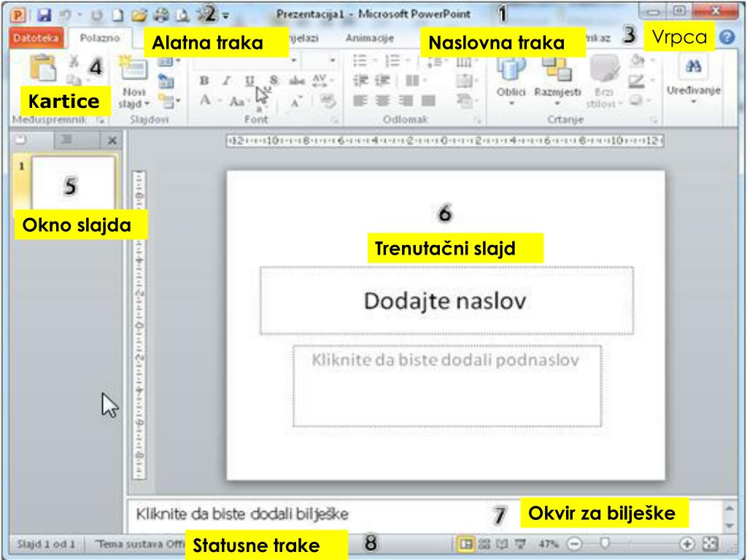Click the Quick Print printer icon
Viewport: 747px width, 560px height.
click(161, 15)
